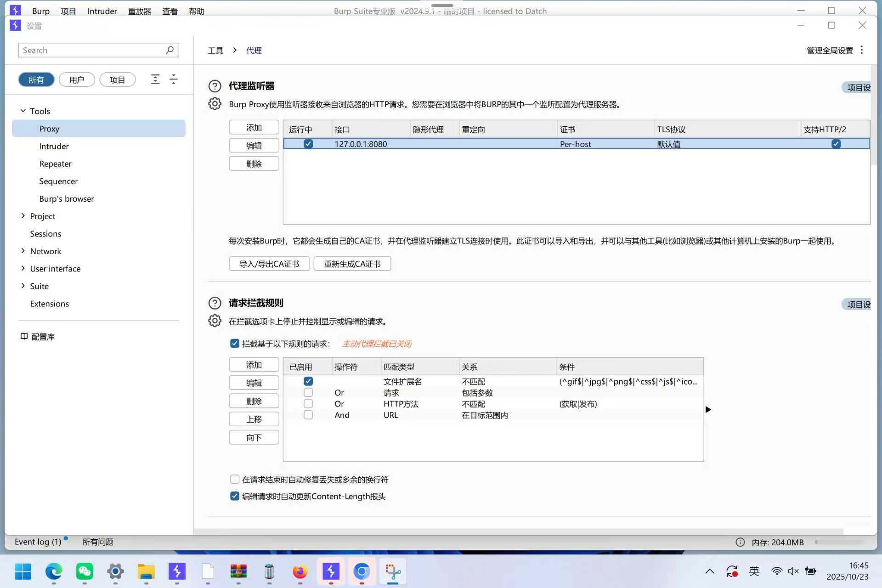Enable auto-fix of missing newlines checkbox
This screenshot has width=882, height=588.
[235, 479]
